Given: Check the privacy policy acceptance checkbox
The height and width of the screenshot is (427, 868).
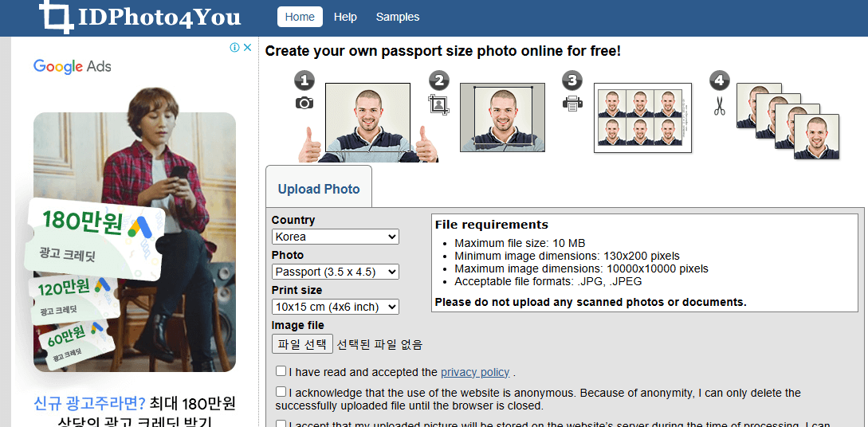Looking at the screenshot, I should (x=281, y=370).
